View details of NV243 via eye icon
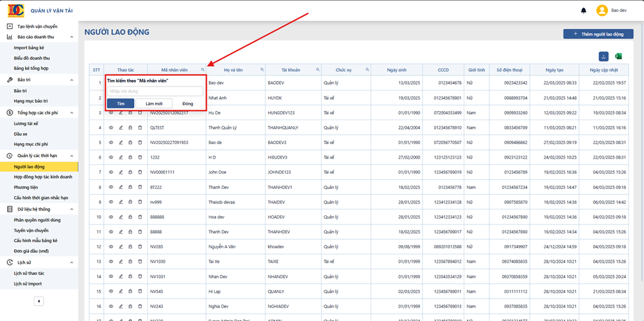 click(111, 306)
